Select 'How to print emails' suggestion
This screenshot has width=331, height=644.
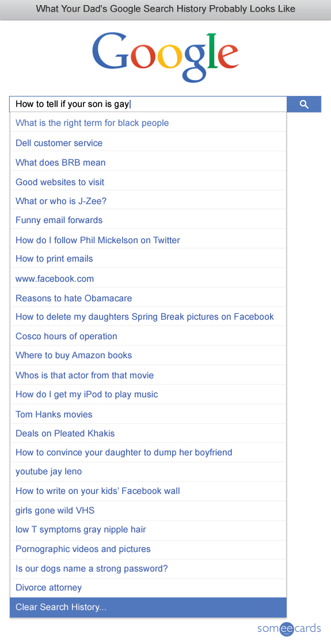coord(148,259)
